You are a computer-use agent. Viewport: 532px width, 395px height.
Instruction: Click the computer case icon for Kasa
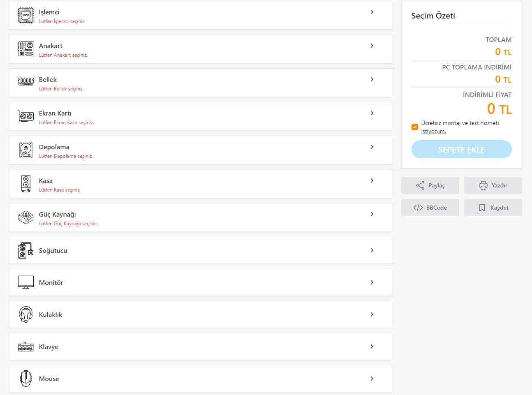[26, 184]
